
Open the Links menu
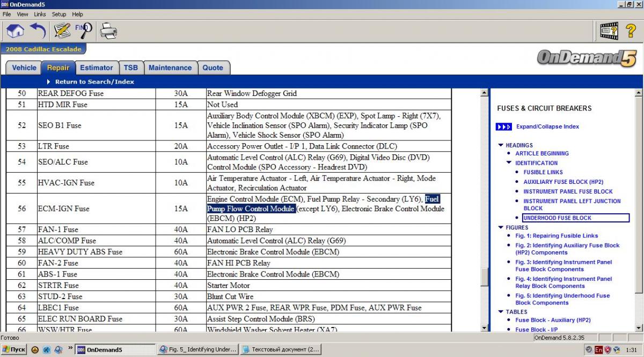pos(40,14)
